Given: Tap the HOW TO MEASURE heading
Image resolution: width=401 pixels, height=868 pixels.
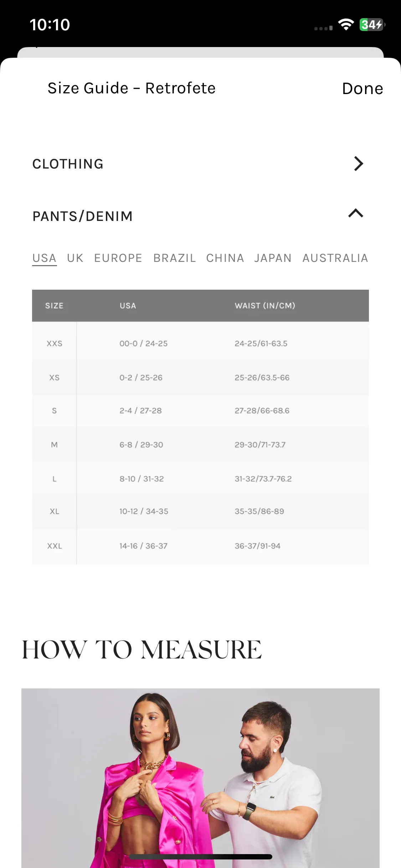Looking at the screenshot, I should pyautogui.click(x=142, y=650).
